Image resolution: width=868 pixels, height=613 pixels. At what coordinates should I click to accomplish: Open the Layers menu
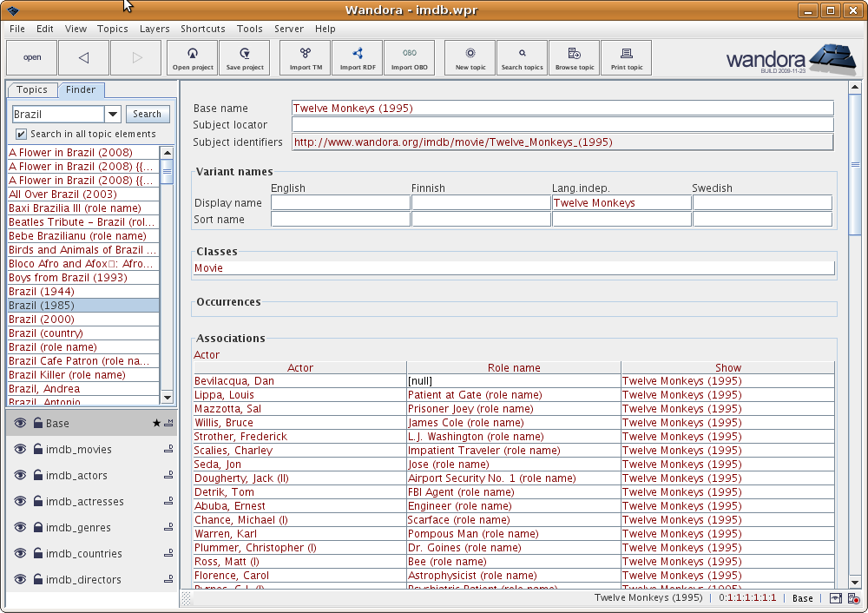[155, 29]
